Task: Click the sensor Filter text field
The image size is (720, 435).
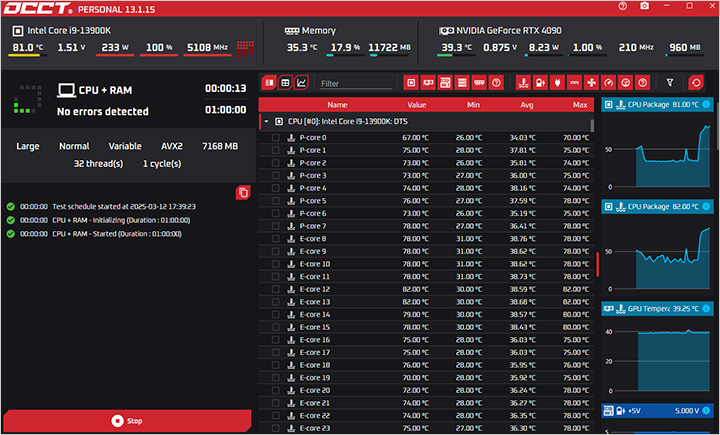Action: pos(356,84)
